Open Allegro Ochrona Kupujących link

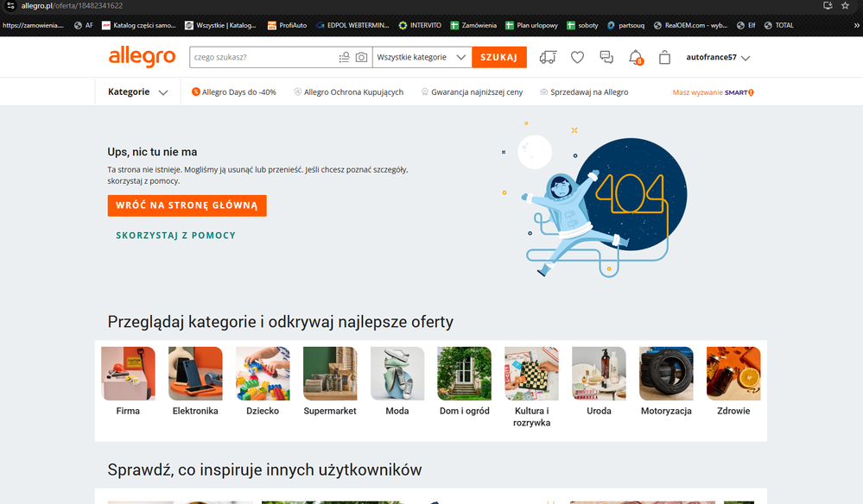pos(349,92)
